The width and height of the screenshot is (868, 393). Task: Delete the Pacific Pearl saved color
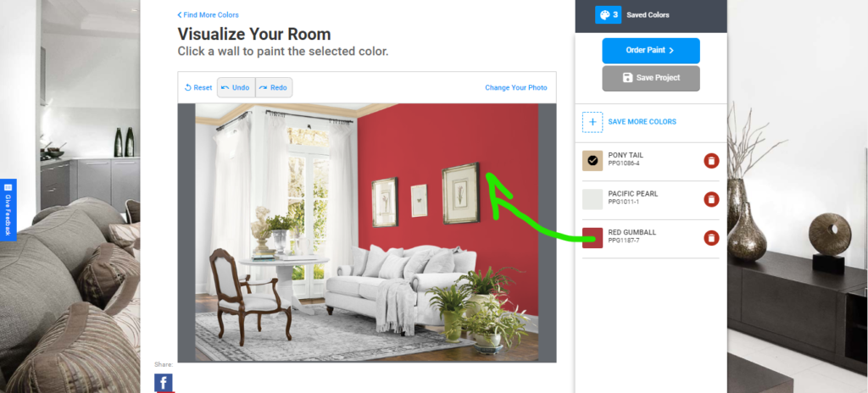coord(711,199)
